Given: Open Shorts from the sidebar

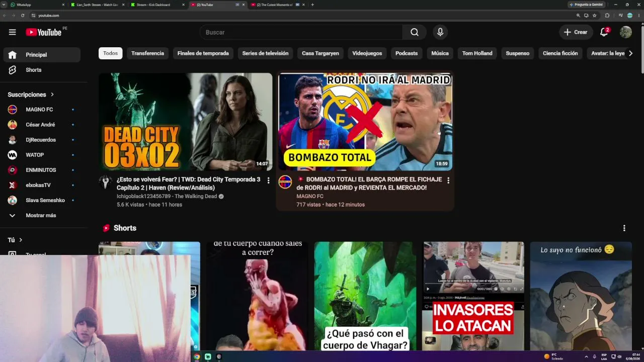Looking at the screenshot, I should [x=42, y=70].
